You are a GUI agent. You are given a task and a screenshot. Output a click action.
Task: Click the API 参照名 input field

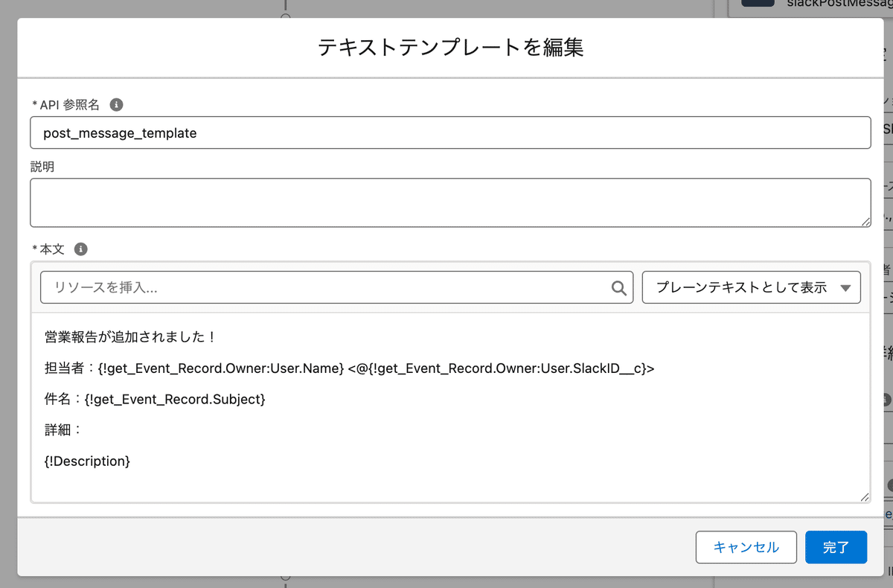[450, 133]
